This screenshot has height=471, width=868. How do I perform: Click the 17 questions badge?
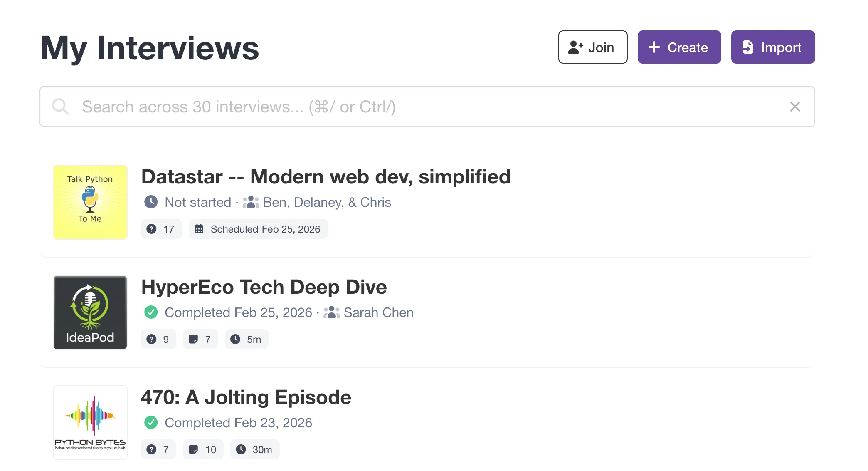(x=161, y=229)
